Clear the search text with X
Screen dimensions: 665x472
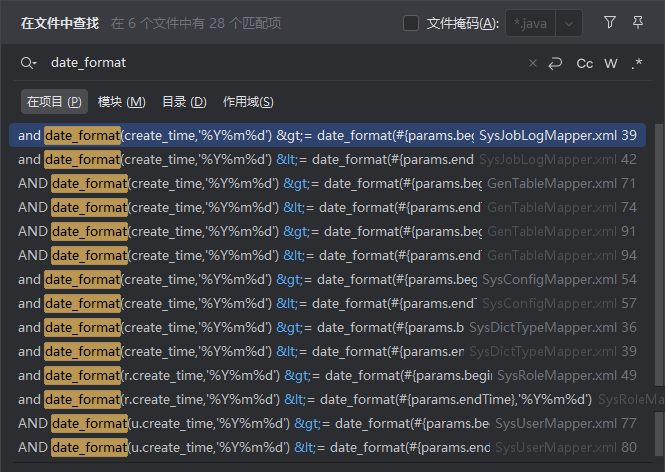coord(533,64)
